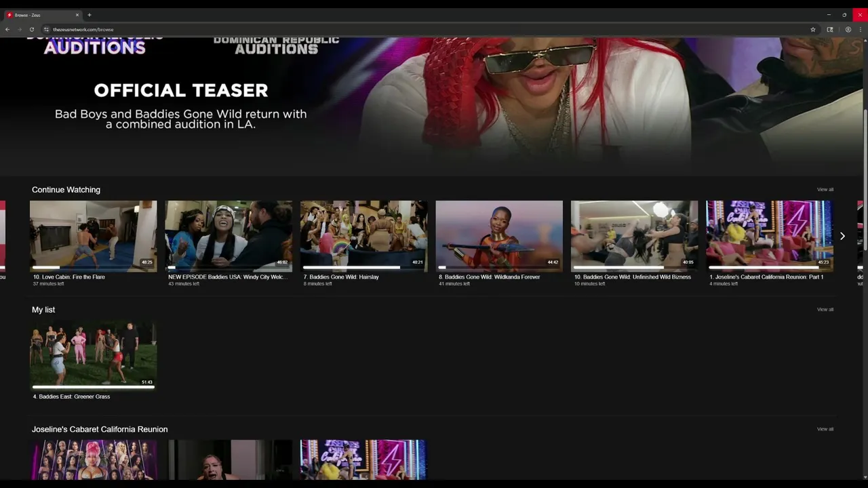Open Joseline's Cabaret Reunion Part 1 thumbnail
Image resolution: width=868 pixels, height=488 pixels.
click(770, 236)
